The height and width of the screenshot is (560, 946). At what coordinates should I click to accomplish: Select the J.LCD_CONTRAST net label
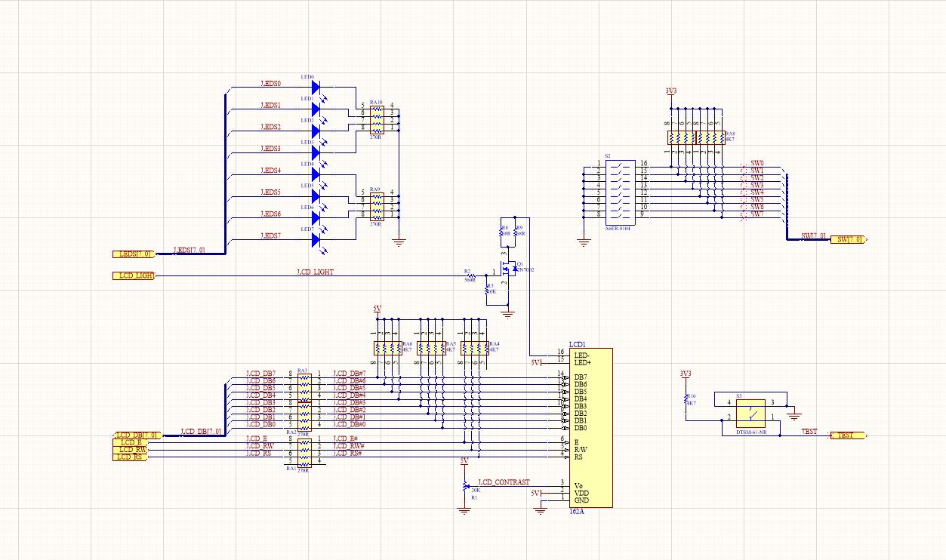(504, 482)
